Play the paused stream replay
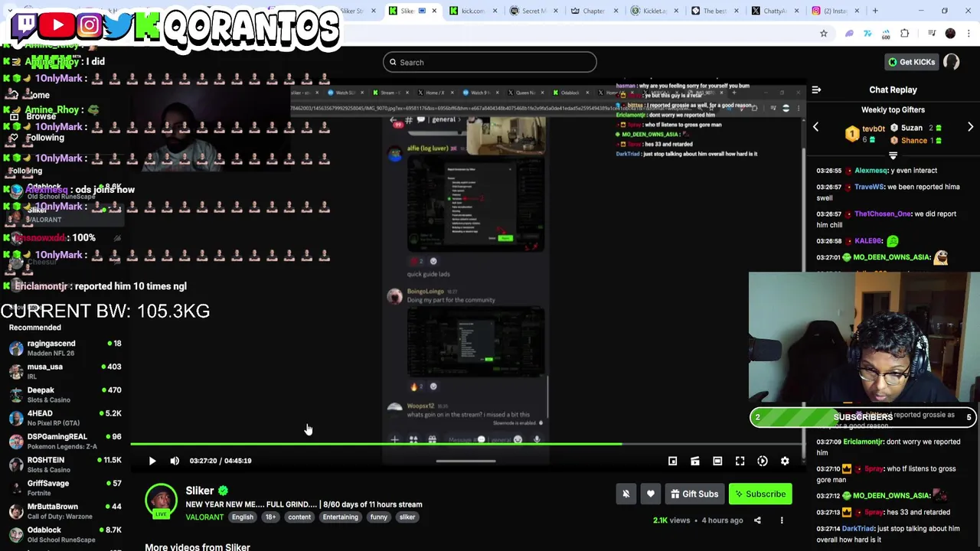 [x=152, y=461]
